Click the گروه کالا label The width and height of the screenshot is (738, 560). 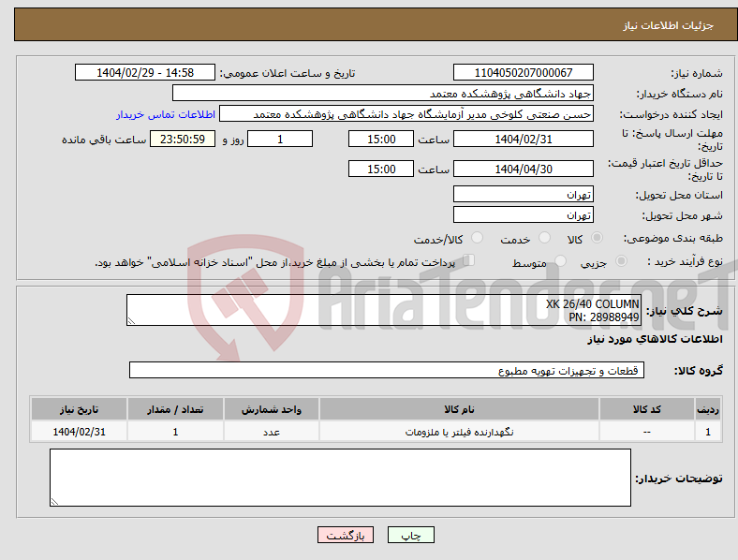699,371
